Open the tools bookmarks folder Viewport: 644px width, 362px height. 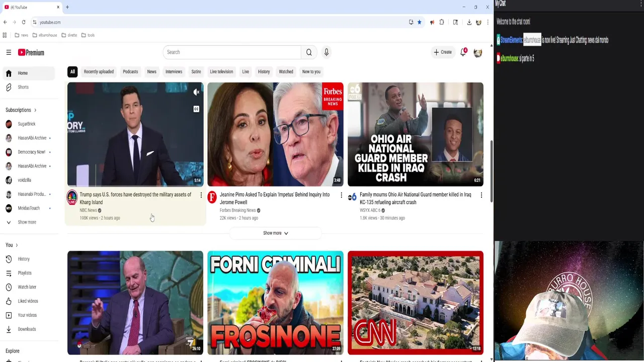[88, 35]
